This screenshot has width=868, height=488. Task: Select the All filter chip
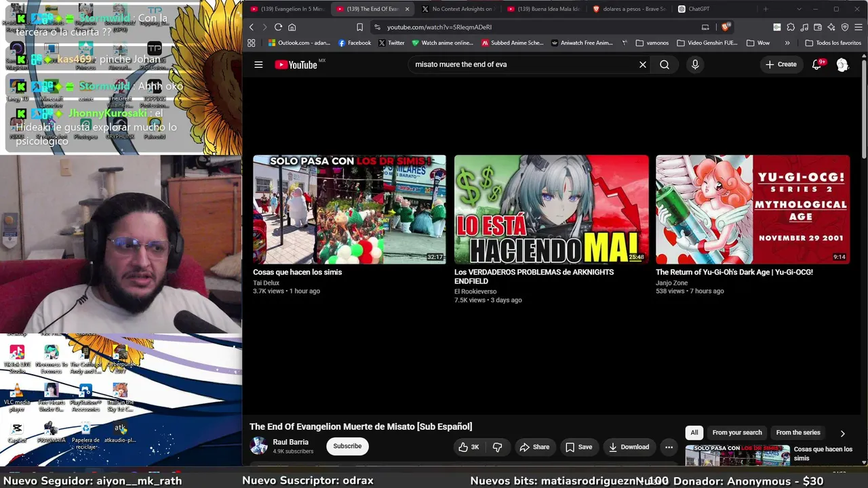694,432
